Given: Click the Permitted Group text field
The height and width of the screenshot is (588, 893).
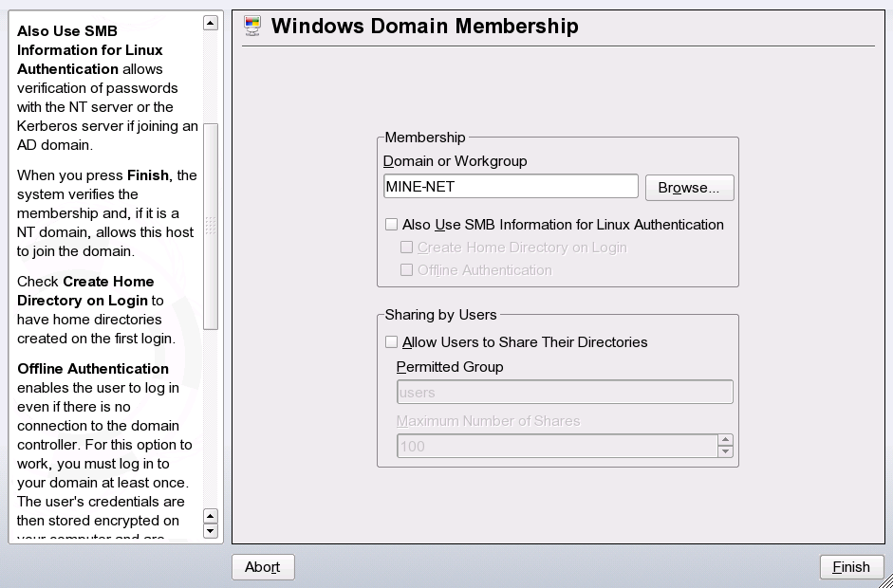Looking at the screenshot, I should 564,393.
